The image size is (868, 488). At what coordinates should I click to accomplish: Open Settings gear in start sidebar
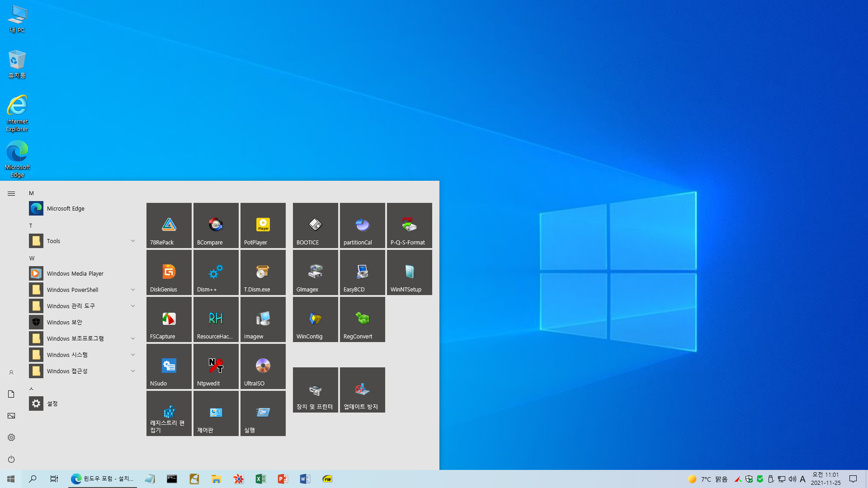coord(11,437)
